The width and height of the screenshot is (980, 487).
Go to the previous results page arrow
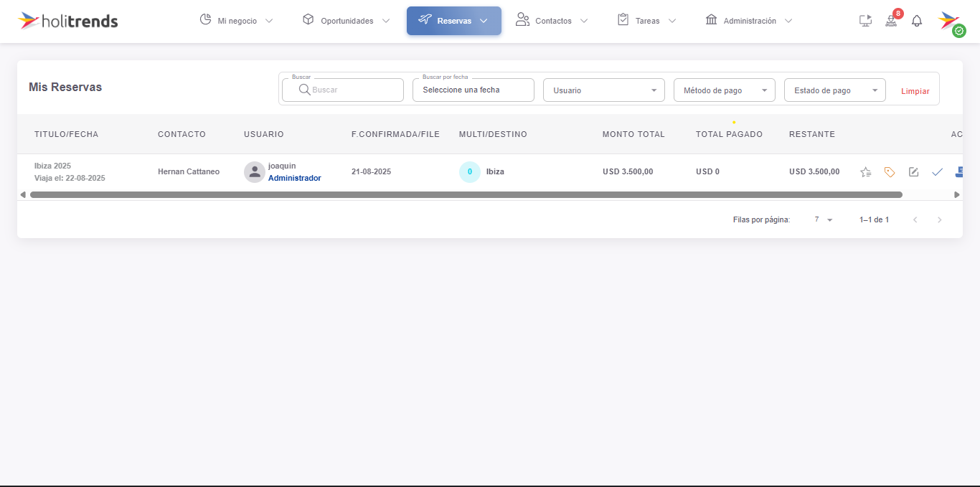(915, 219)
